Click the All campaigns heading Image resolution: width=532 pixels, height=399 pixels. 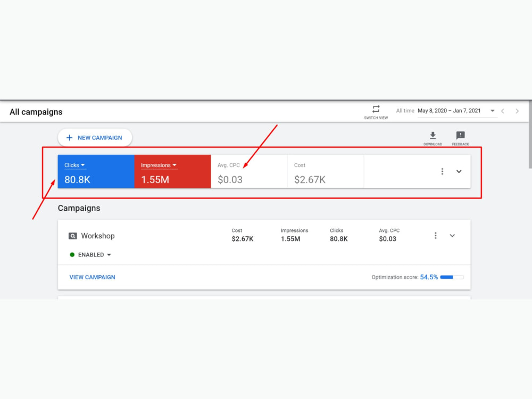coord(36,112)
